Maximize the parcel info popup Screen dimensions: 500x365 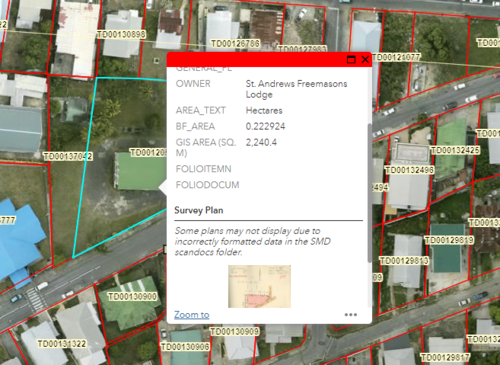coord(351,60)
